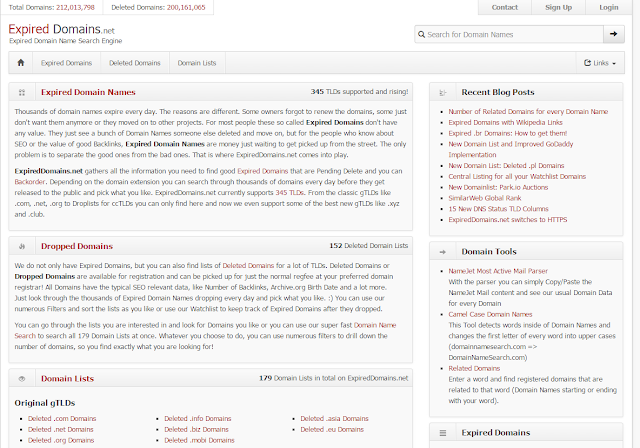Open Deleted .net Domains list
The height and width of the screenshot is (448, 640).
point(60,430)
